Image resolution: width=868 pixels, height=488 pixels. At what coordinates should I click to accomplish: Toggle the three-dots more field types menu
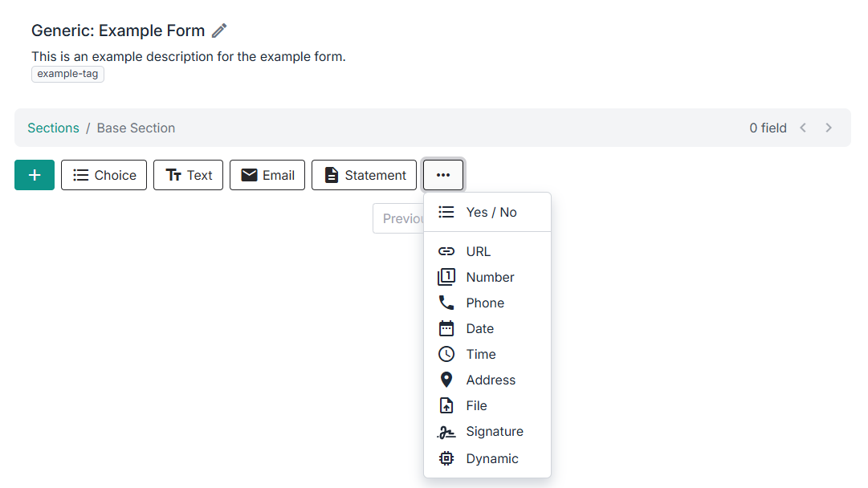(443, 175)
